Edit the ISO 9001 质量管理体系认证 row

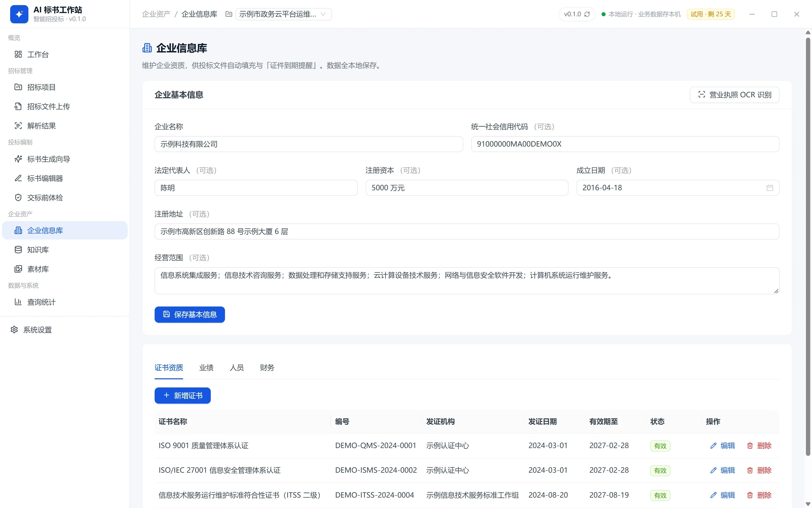click(723, 446)
